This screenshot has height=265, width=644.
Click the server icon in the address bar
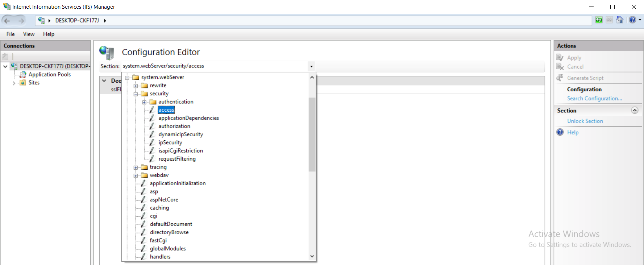[x=41, y=20]
